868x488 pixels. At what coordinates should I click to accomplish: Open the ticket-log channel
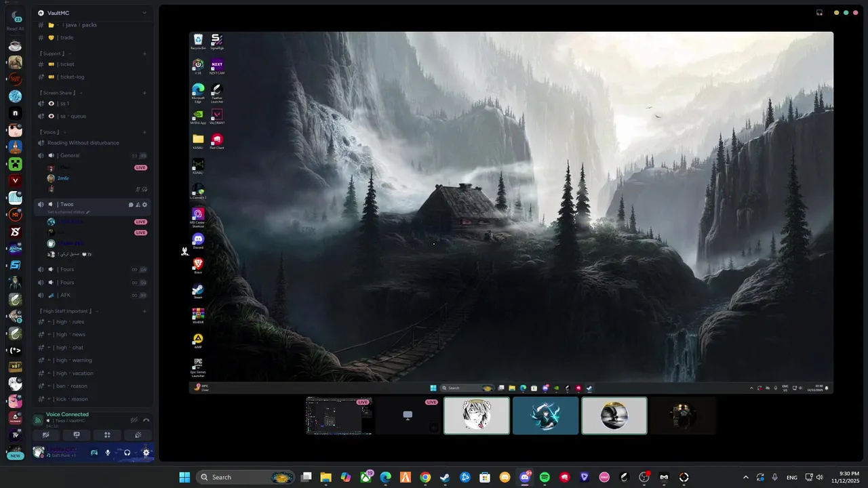point(93,77)
